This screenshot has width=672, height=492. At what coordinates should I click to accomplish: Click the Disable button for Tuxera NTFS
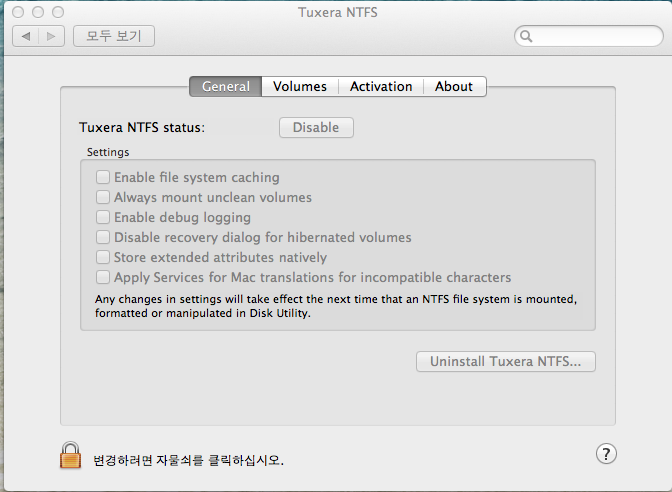(316, 128)
